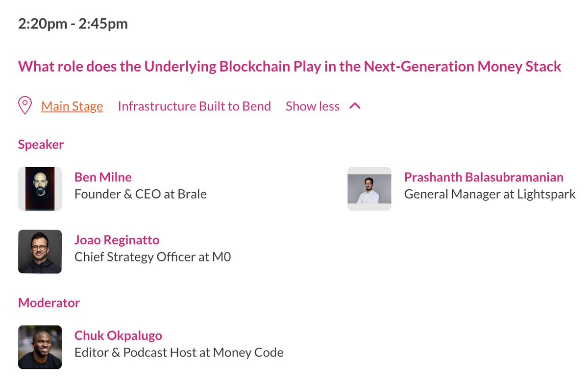Open Prashanth Balasubramanian's name link
Screen dimensions: 588x385
click(x=484, y=177)
